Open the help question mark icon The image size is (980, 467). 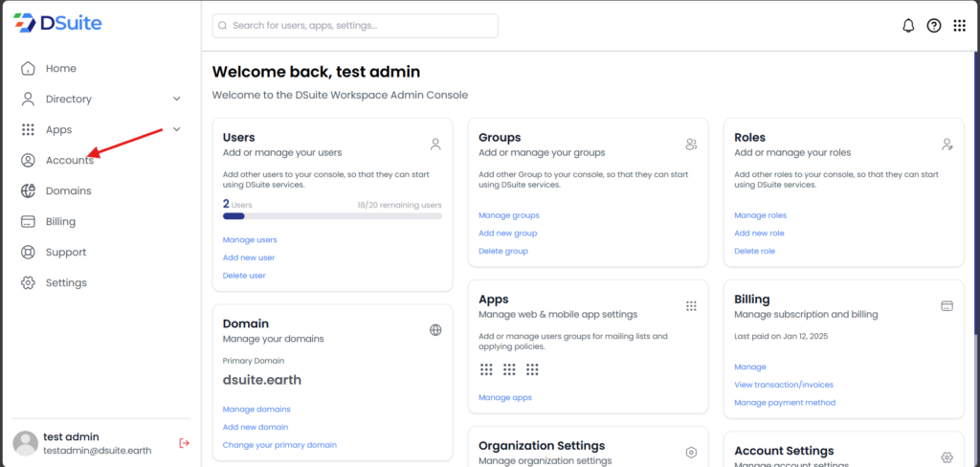coord(934,26)
